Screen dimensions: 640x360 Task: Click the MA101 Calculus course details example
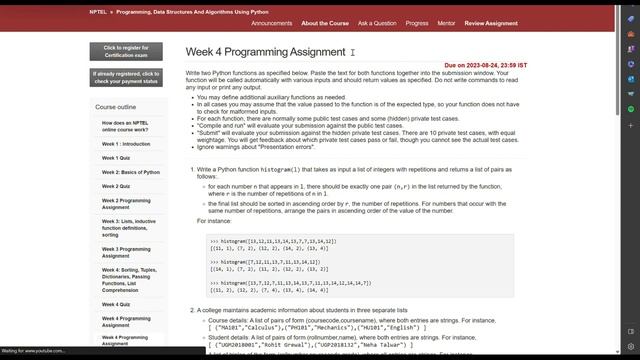click(317, 328)
